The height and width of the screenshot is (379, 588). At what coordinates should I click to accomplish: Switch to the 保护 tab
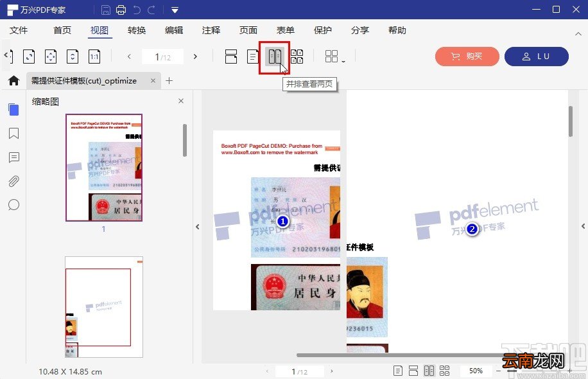323,30
